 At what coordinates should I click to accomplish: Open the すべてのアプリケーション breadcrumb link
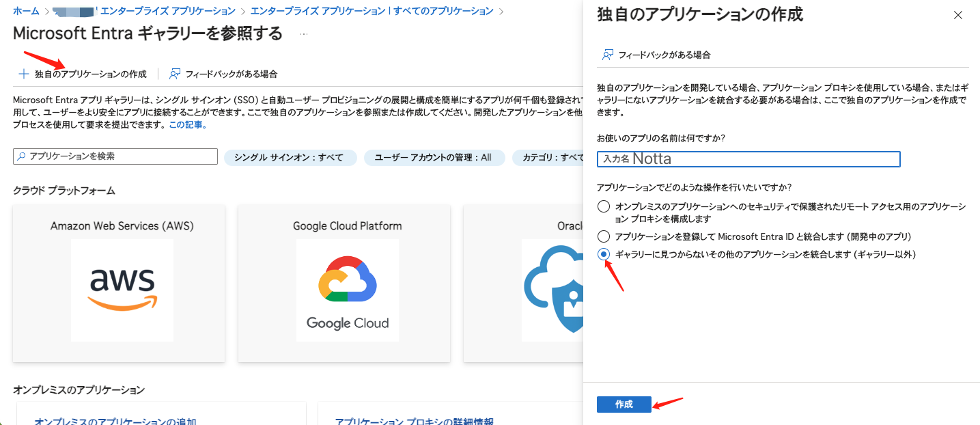click(x=372, y=12)
